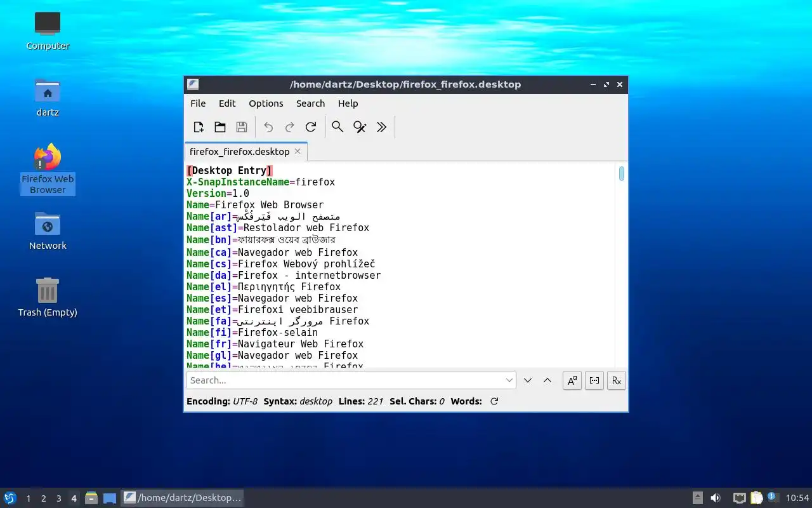Open the file manager launcher in the taskbar
Image resolution: width=812 pixels, height=508 pixels.
coord(91,498)
